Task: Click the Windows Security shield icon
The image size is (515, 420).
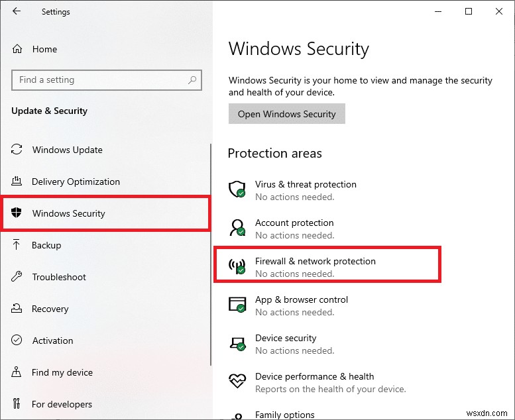Action: pos(17,213)
